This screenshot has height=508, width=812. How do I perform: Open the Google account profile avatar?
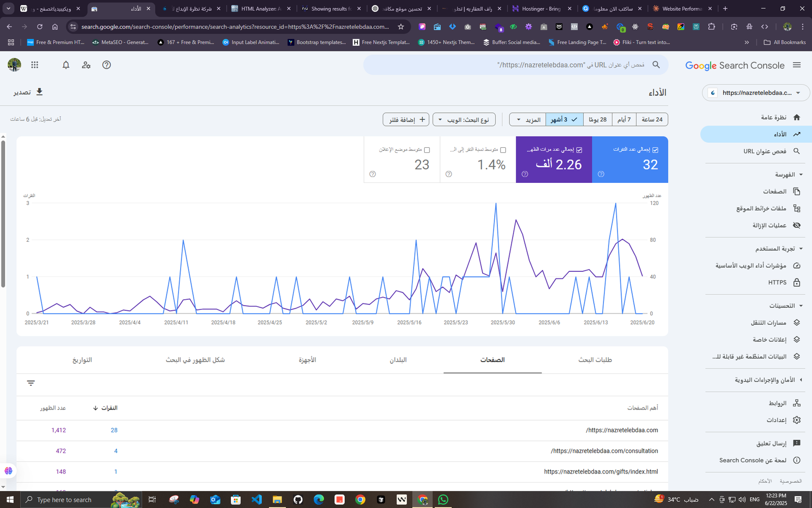[x=15, y=65]
